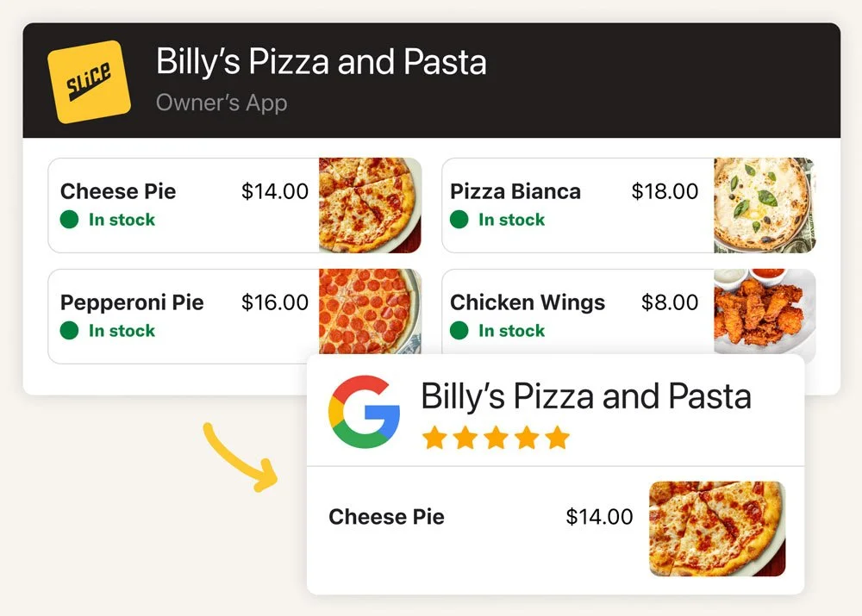Open the Billy's Pizza and Pasta header title

321,61
